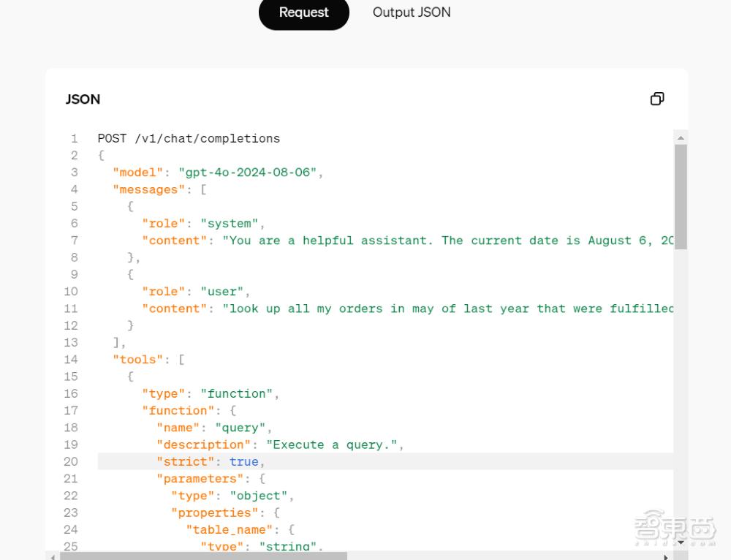Click the "name" key on line 18
Screen dimensions: 731x560
pyautogui.click(x=178, y=428)
